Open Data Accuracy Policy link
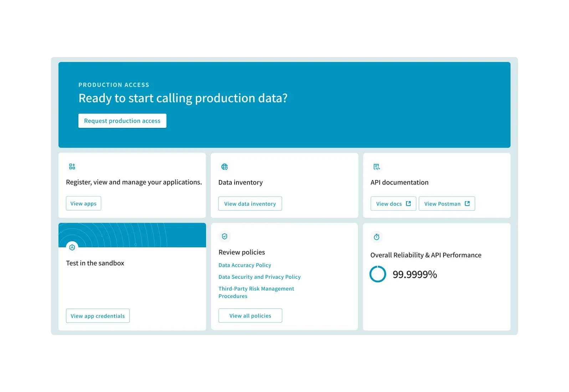This screenshot has width=569, height=392. click(245, 265)
